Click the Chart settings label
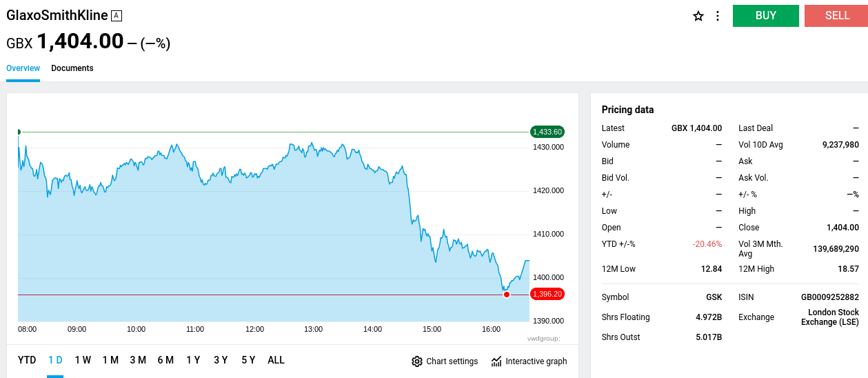The height and width of the screenshot is (378, 868). [x=452, y=361]
